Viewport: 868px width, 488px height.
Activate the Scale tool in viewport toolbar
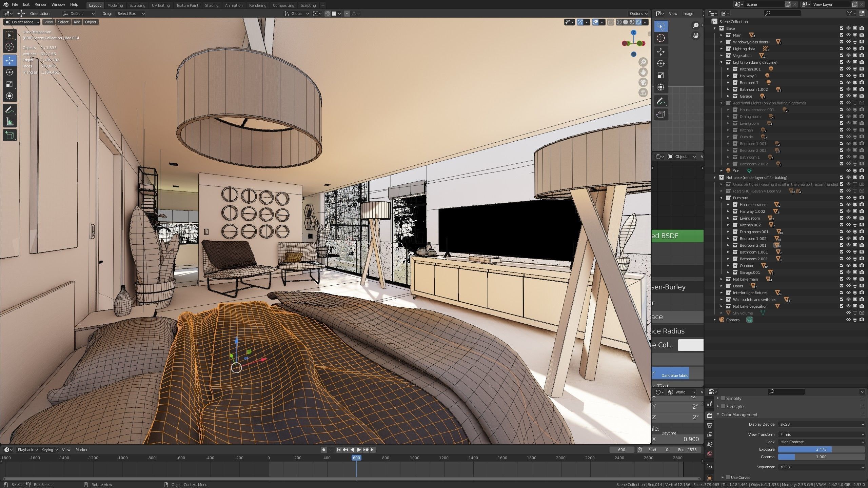point(9,84)
